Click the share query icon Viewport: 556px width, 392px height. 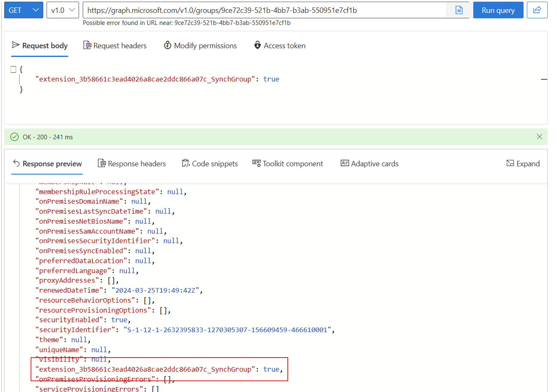[537, 10]
